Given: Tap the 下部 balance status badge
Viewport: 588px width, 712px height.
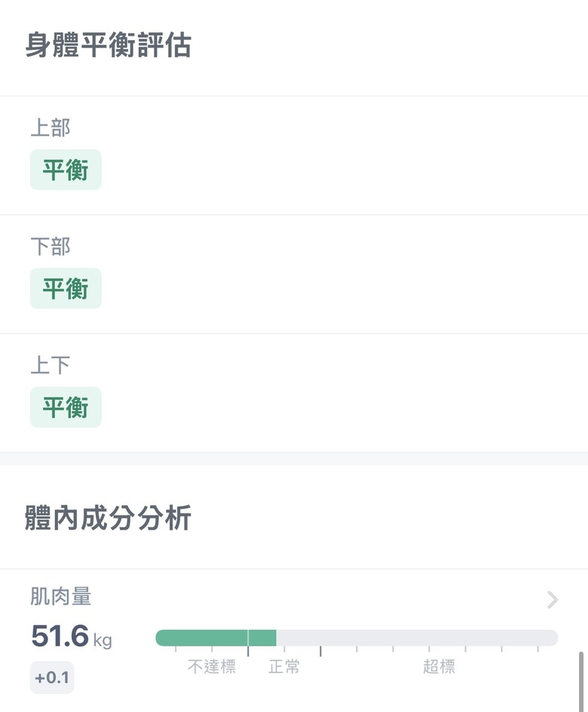Looking at the screenshot, I should [66, 288].
